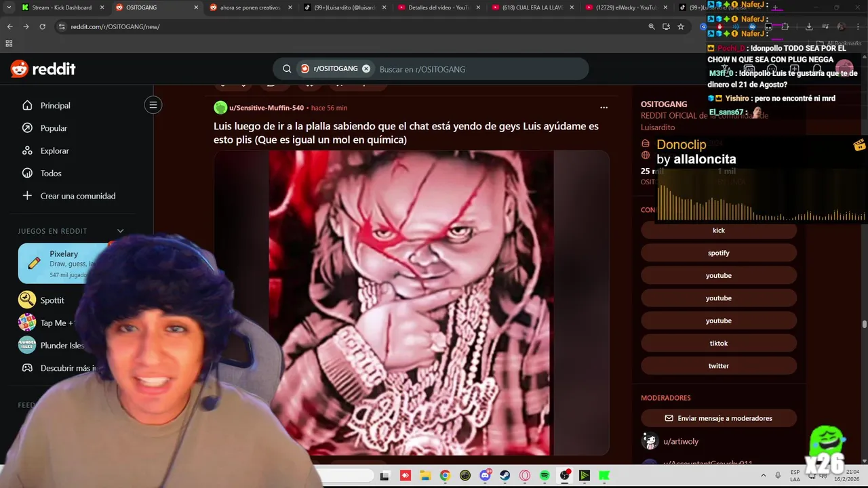Screen dimensions: 868x488
Task: Click the tiktok community link button
Action: [x=719, y=343]
